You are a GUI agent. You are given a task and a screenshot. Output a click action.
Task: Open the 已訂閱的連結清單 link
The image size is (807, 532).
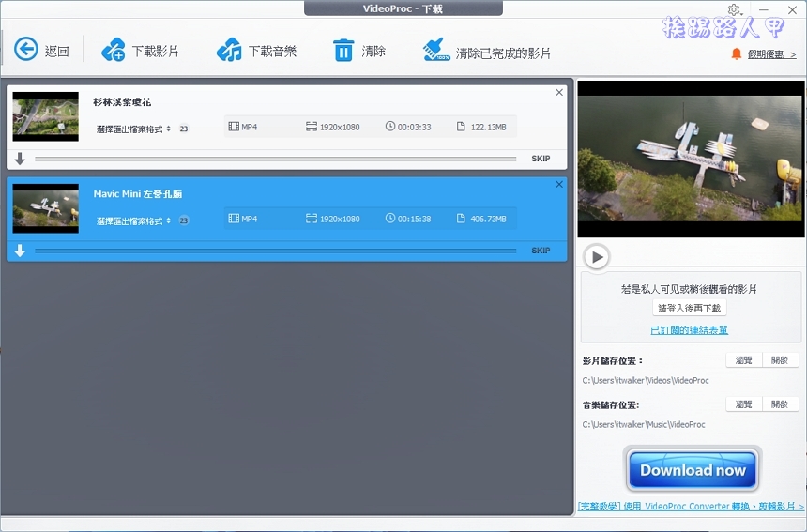coord(689,330)
